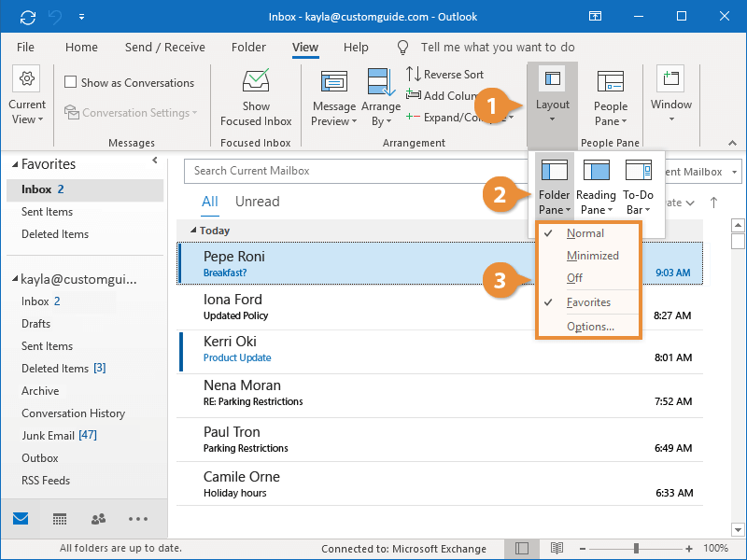Open the Reading Pane options
Viewport: 747px width, 560px height.
596,187
